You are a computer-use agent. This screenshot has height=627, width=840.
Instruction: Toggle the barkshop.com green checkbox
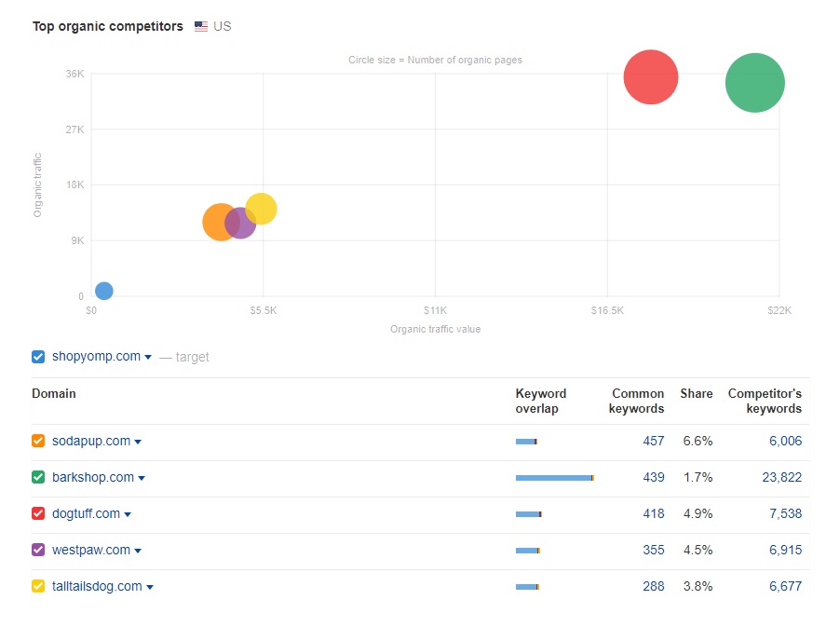38,477
